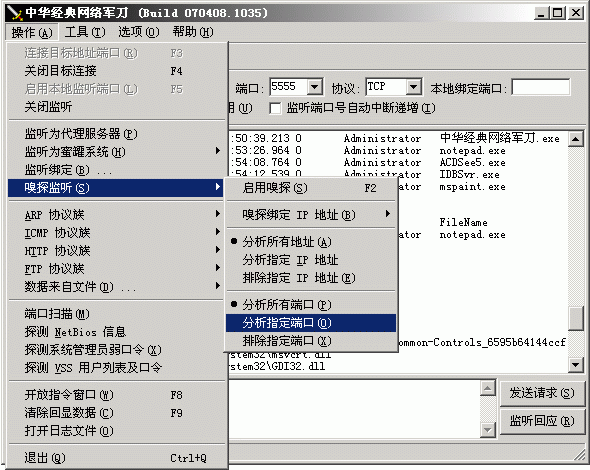Click the 发送请求(S) button
The height and width of the screenshot is (470, 590).
click(542, 393)
